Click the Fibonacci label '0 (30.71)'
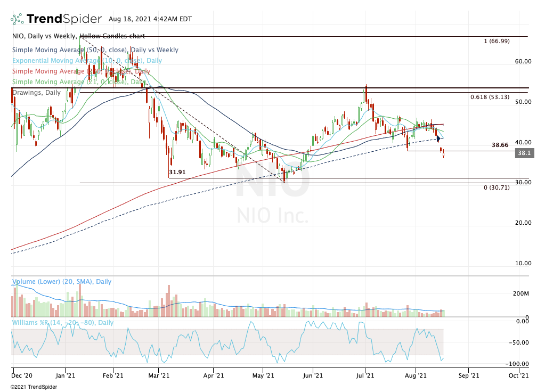 pos(497,187)
